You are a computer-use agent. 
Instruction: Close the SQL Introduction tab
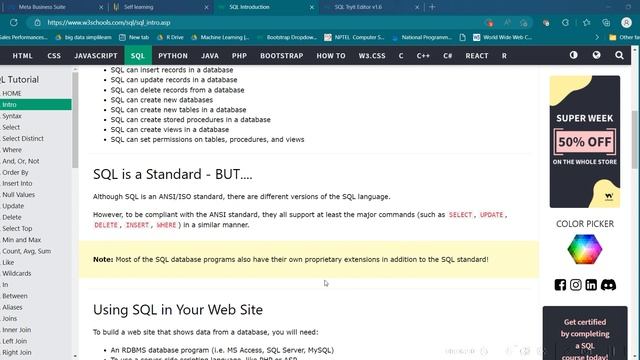tap(312, 7)
